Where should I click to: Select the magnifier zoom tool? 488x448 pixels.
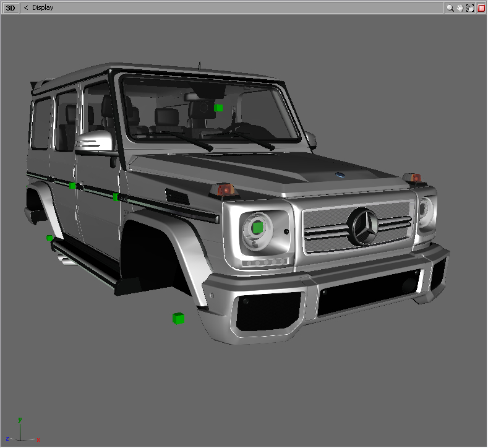(x=450, y=8)
